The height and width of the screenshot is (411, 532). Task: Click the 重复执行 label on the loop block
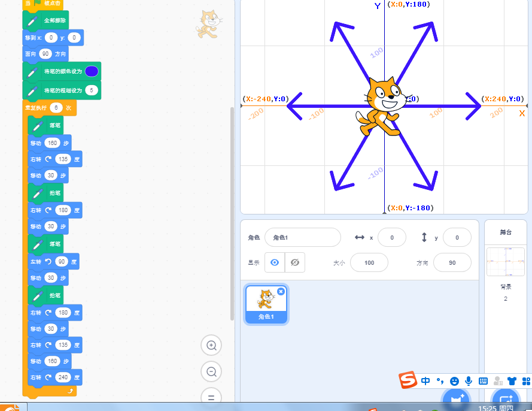tap(36, 108)
